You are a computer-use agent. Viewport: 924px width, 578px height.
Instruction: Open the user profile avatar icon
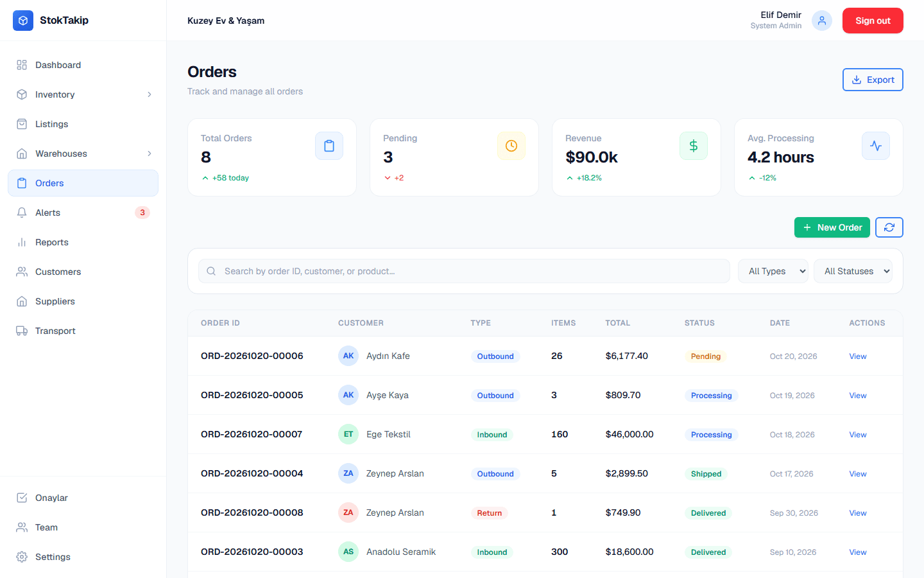pyautogui.click(x=822, y=21)
